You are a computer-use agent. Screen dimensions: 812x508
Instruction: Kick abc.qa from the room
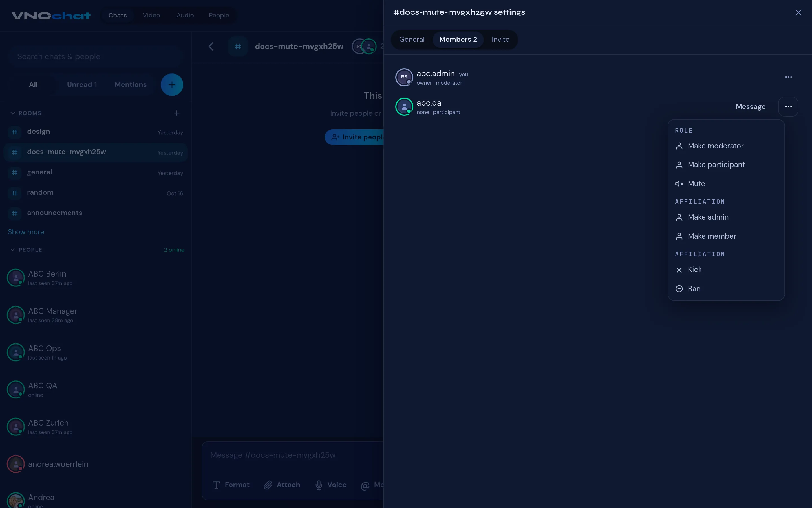pos(726,270)
